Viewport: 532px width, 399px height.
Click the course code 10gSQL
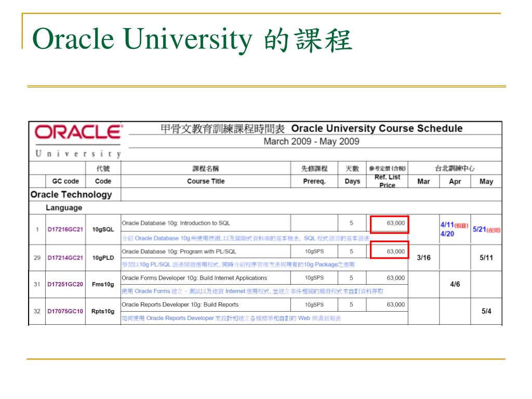pyautogui.click(x=103, y=229)
